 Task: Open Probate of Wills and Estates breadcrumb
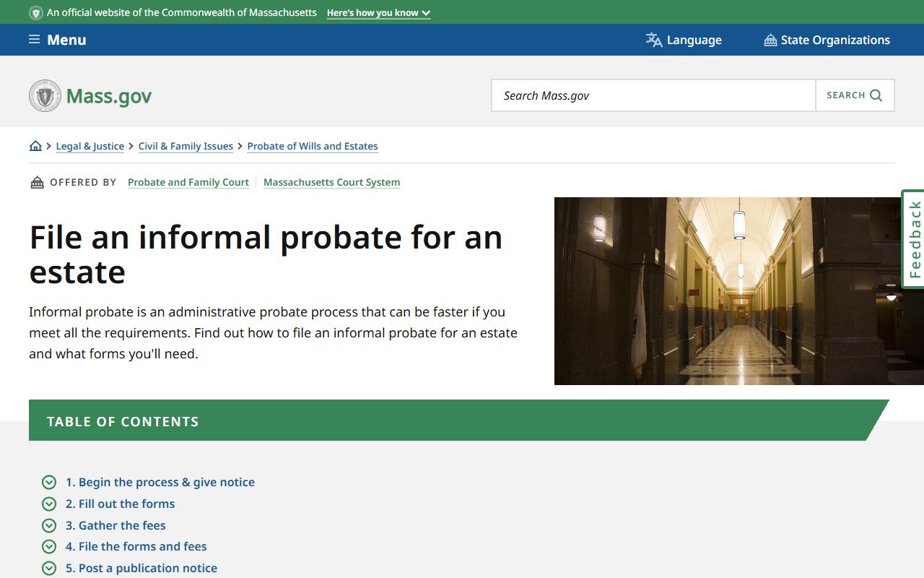click(313, 146)
